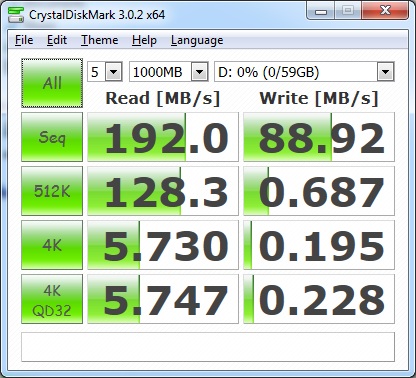Expand the D: drive selection dropdown
Viewport: 416px width, 378px height.
pos(386,72)
